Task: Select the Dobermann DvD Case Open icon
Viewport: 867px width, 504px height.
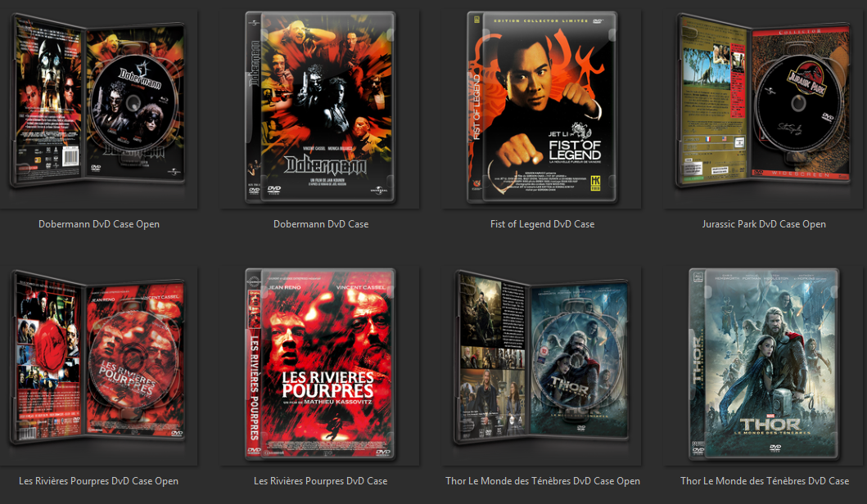Action: point(97,104)
